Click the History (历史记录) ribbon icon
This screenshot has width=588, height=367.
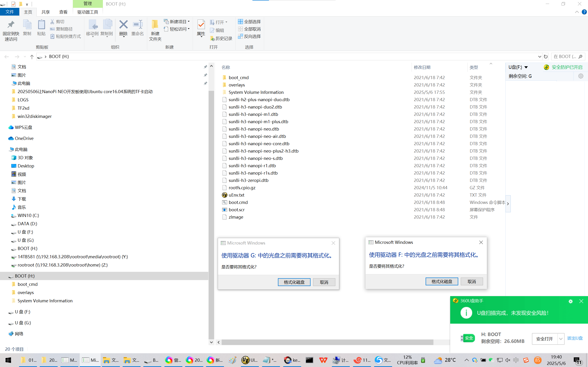tap(221, 38)
